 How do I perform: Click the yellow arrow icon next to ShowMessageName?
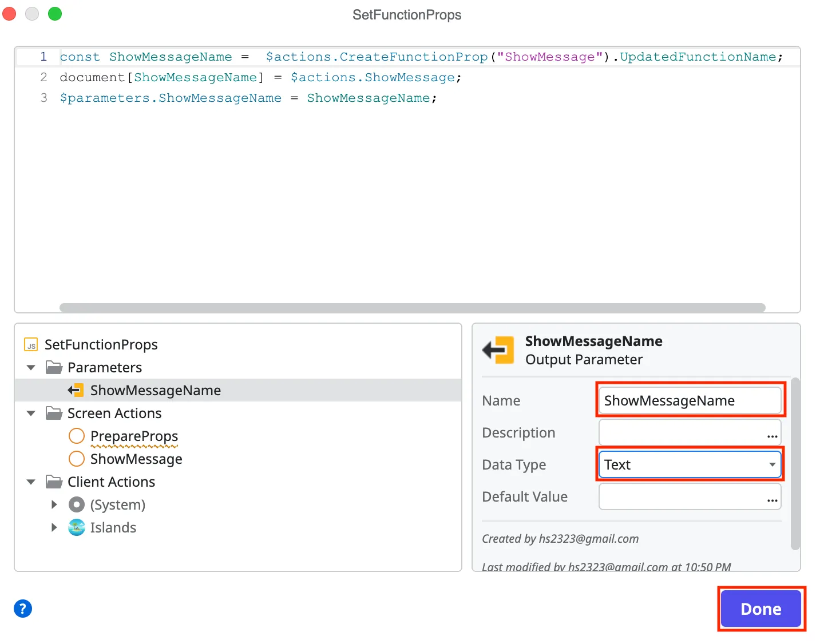(x=76, y=390)
